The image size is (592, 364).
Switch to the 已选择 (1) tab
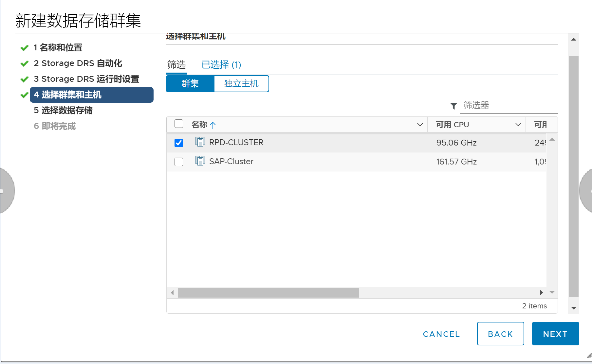pyautogui.click(x=220, y=65)
